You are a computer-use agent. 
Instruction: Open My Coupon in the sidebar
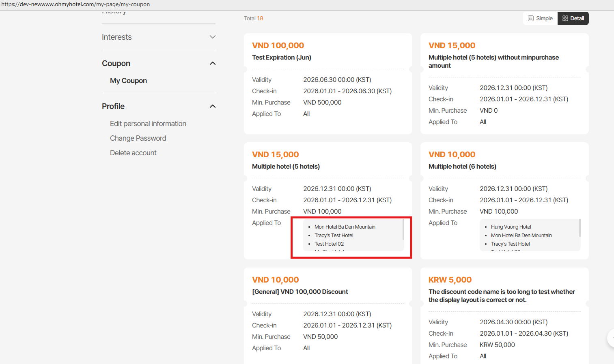pyautogui.click(x=128, y=81)
